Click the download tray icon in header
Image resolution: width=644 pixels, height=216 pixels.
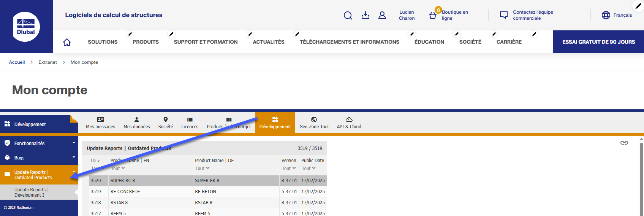[366, 15]
